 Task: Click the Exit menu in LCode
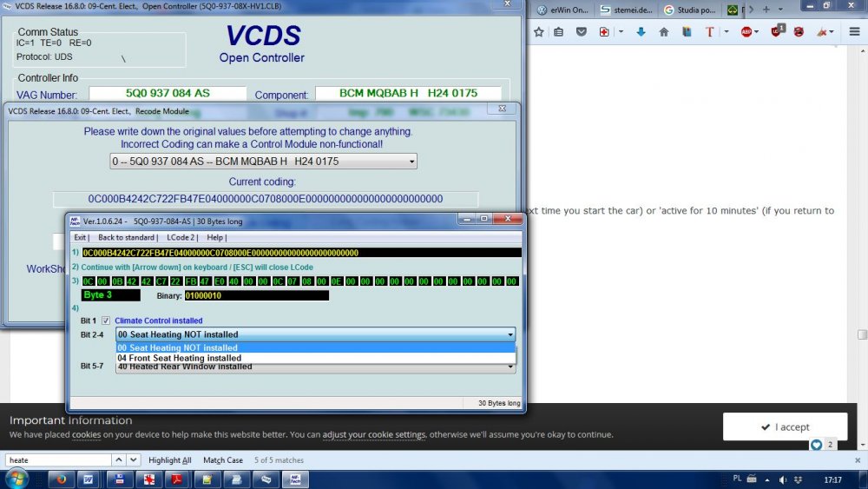coord(80,238)
